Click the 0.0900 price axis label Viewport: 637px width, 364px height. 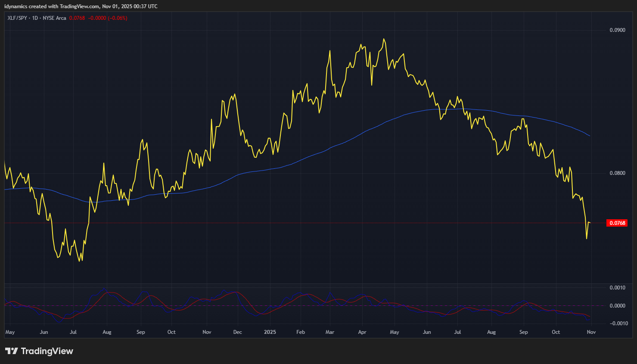(x=617, y=30)
